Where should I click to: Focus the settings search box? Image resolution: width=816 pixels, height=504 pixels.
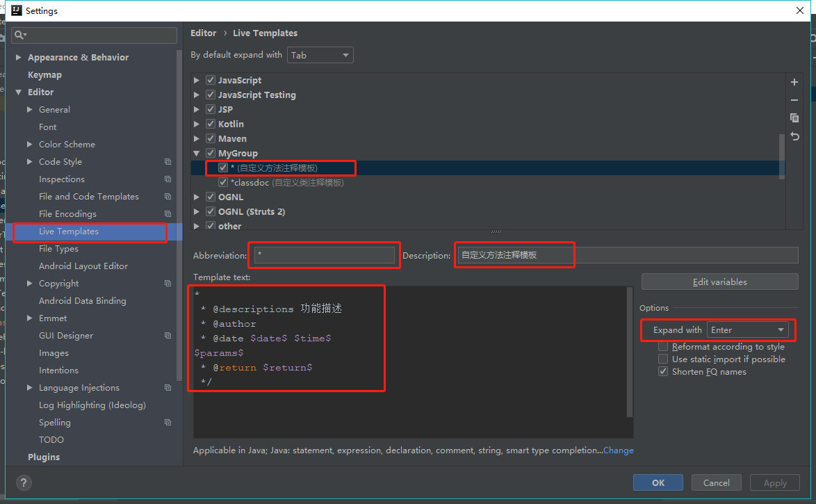[95, 35]
